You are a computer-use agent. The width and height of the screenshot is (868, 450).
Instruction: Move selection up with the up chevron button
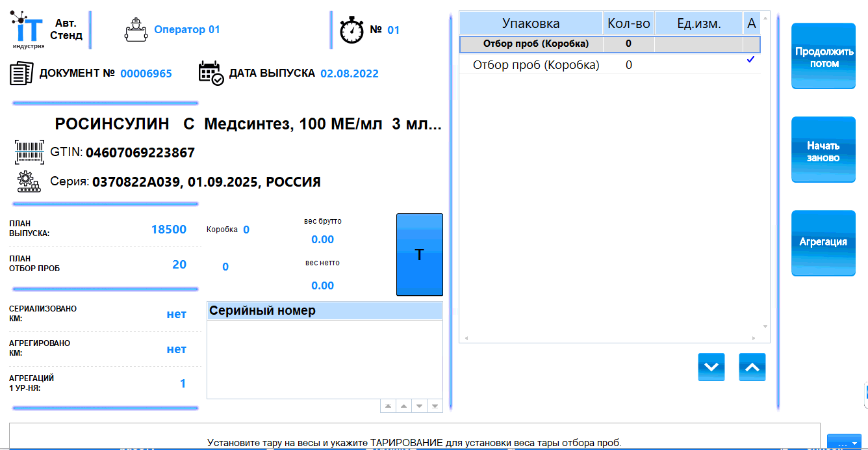752,367
